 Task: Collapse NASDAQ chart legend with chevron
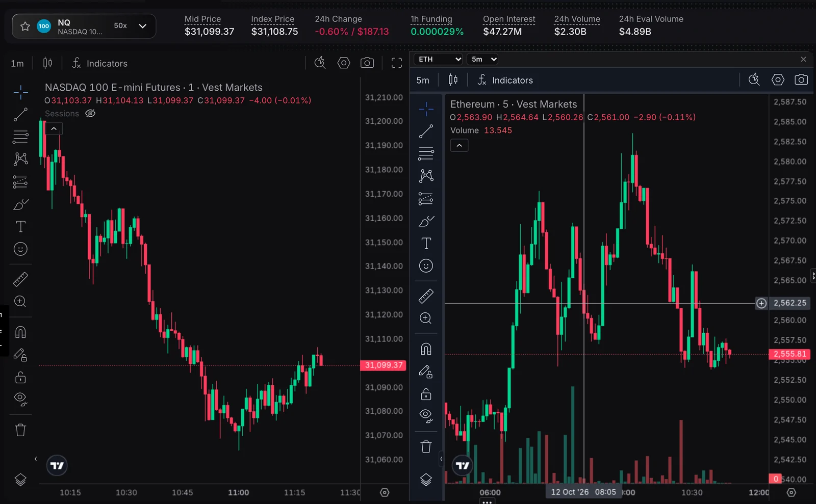click(54, 129)
